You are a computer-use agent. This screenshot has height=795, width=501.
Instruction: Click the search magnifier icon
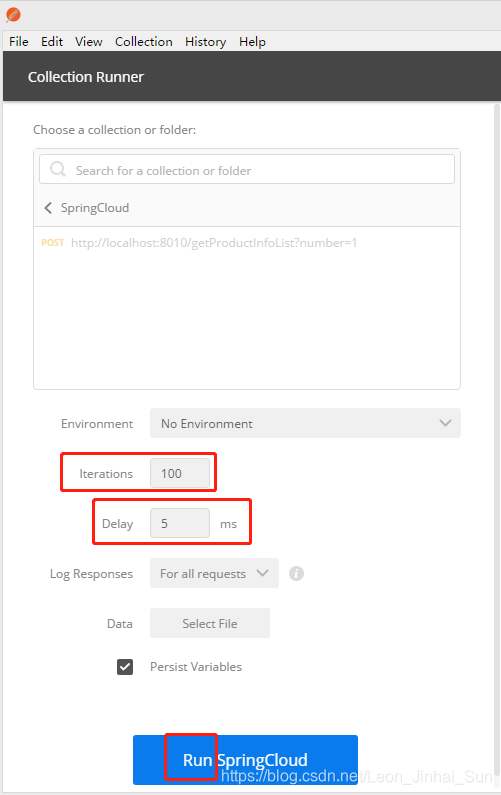point(58,169)
